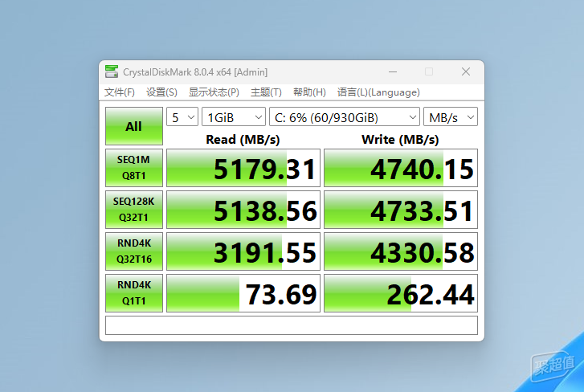Screen dimensions: 584x392
Task: Open the C: 6% (60/930GiB) drive dropdown
Action: [x=345, y=117]
